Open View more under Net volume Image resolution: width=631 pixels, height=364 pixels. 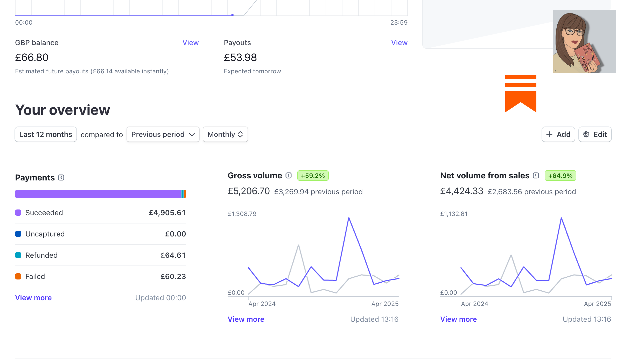coord(458,319)
